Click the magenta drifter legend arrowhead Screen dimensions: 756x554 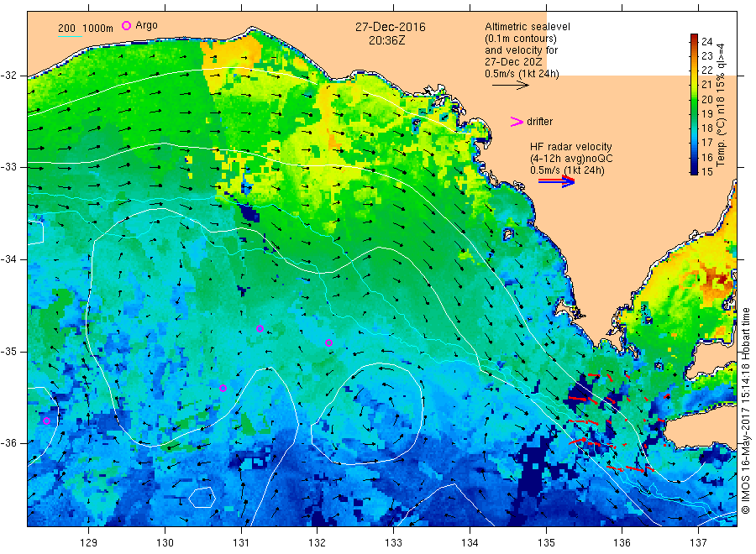coord(517,122)
